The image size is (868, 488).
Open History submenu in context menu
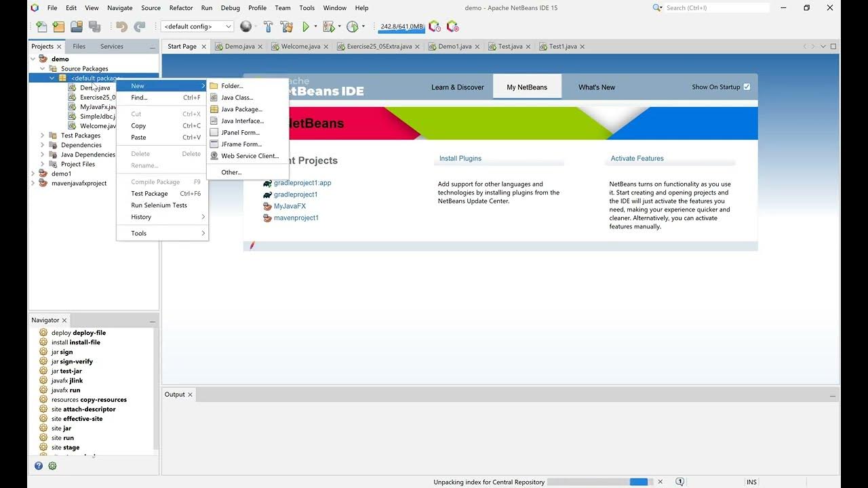click(162, 217)
